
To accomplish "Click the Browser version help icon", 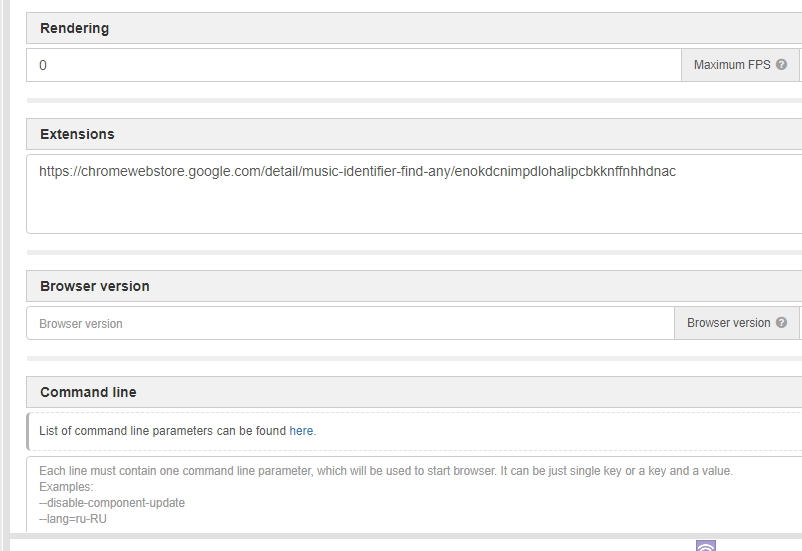I will coord(781,322).
